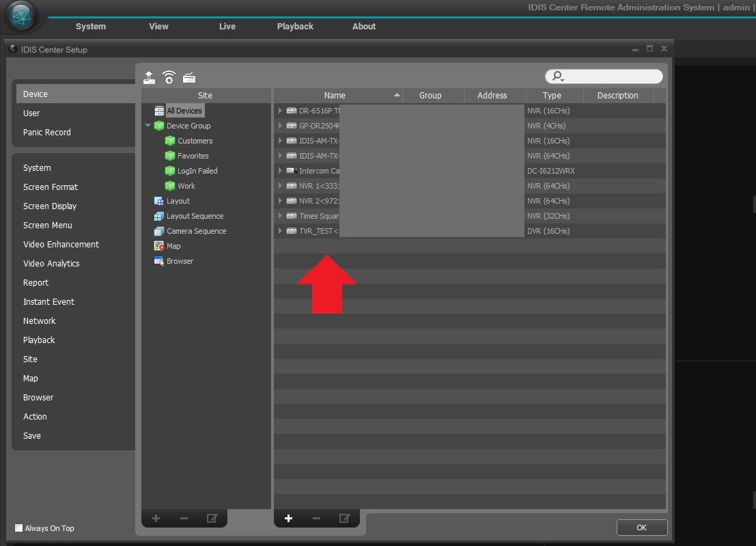Open the Live menu

point(227,27)
